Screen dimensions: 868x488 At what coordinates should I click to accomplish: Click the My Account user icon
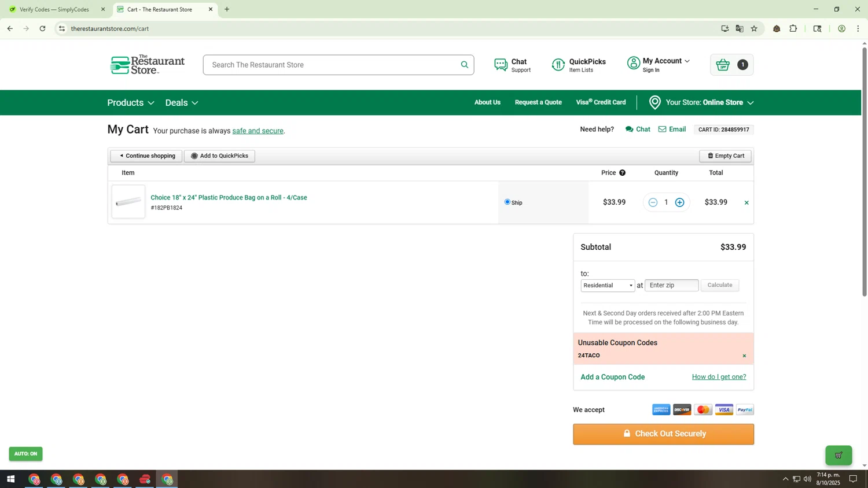(x=634, y=63)
